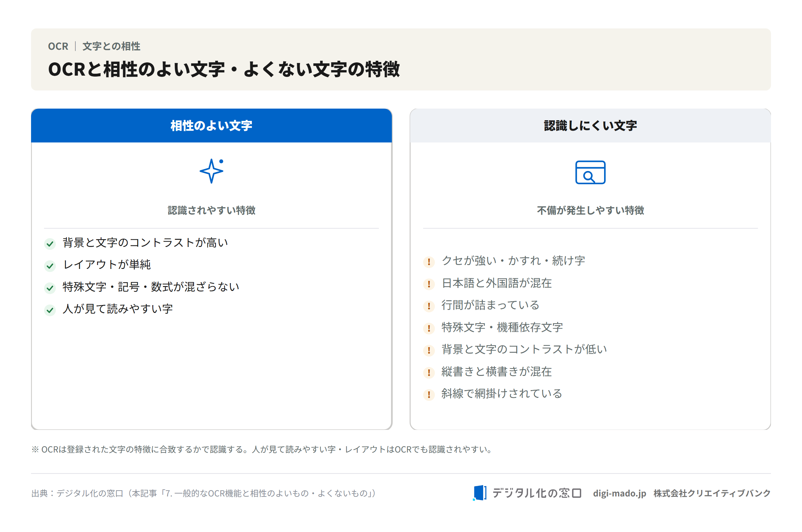Click the text 背景と文字のコントラストが低い
This screenshot has height=532, width=802.
pos(524,349)
